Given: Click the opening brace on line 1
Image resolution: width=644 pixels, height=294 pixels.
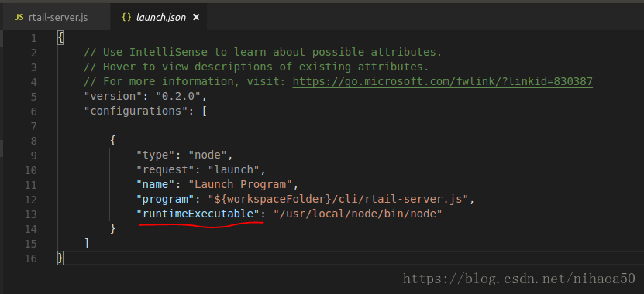Looking at the screenshot, I should (x=60, y=38).
